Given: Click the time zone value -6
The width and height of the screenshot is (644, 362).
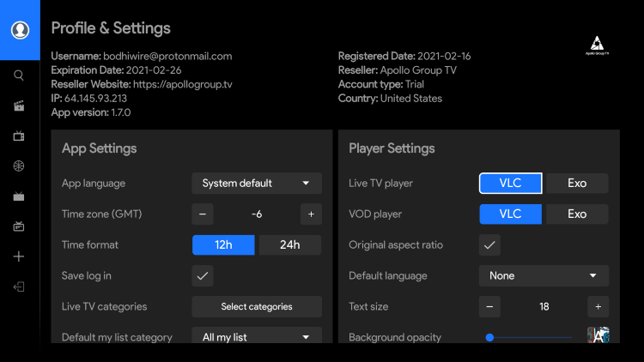Looking at the screenshot, I should [257, 214].
